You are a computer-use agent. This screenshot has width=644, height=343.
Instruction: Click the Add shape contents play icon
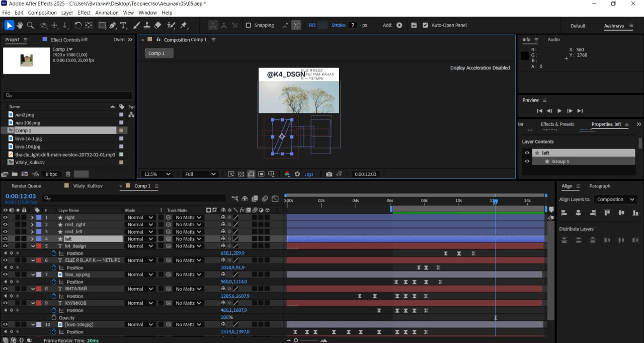pos(399,25)
